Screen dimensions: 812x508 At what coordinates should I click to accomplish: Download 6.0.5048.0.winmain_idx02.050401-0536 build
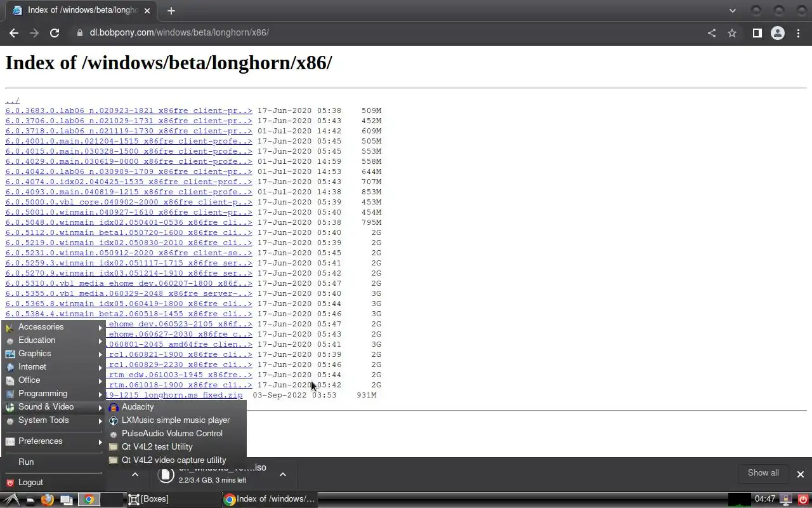[129, 222]
